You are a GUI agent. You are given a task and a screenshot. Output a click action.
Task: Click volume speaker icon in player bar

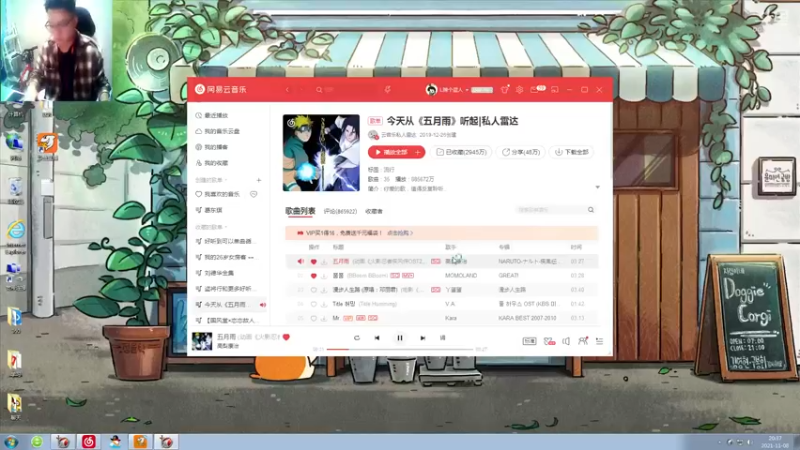click(x=566, y=341)
